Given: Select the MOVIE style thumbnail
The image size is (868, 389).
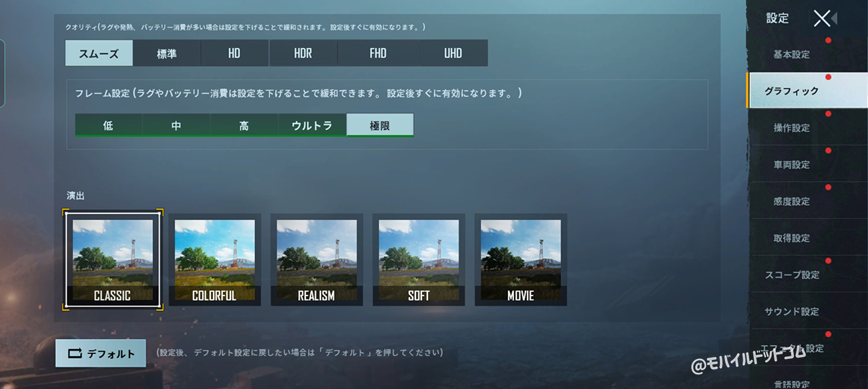Looking at the screenshot, I should pos(521,259).
